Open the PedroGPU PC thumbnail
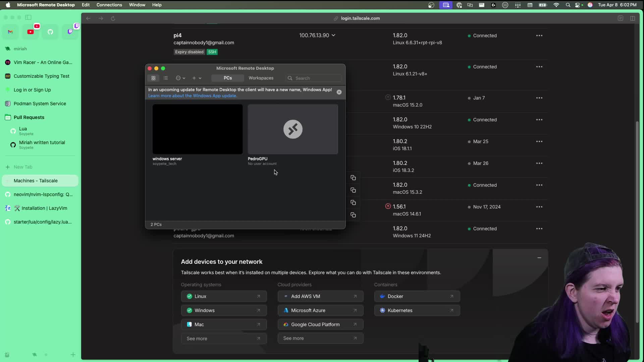644x362 pixels. pos(293,129)
